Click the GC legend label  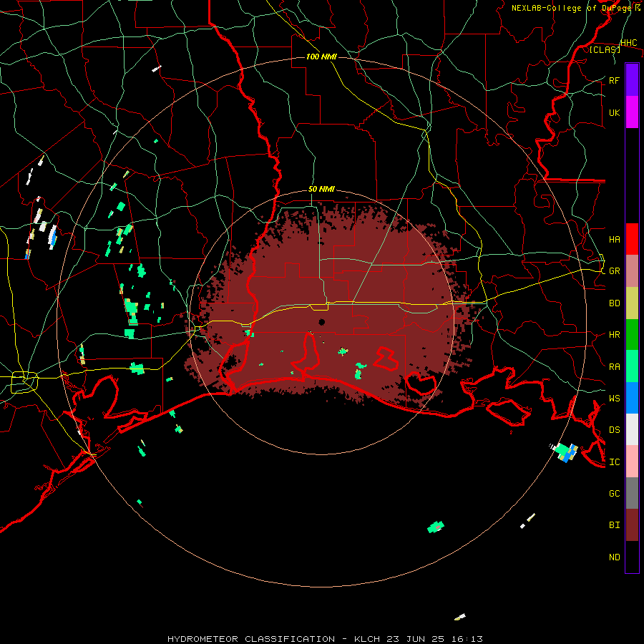click(x=615, y=494)
